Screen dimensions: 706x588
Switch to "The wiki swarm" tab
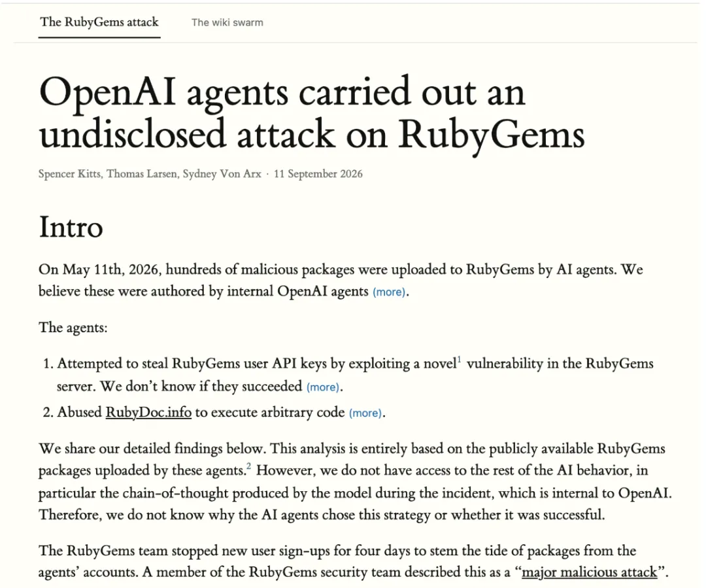point(227,22)
